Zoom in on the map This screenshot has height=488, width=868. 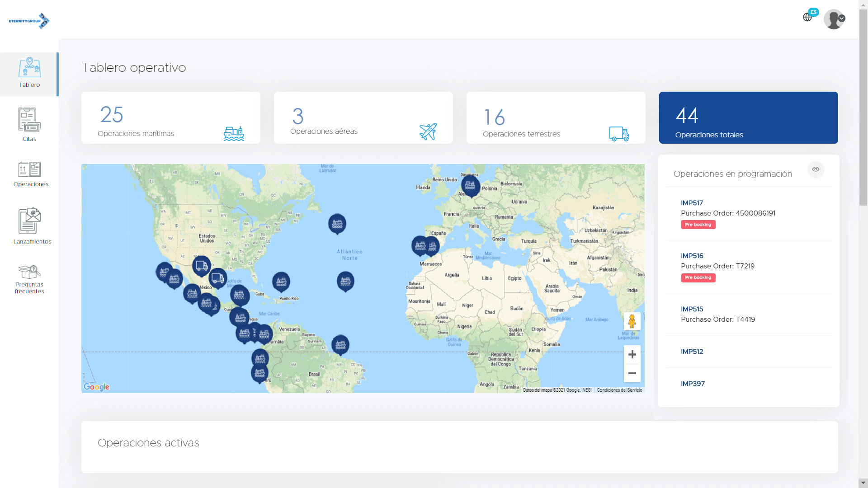[x=632, y=354]
